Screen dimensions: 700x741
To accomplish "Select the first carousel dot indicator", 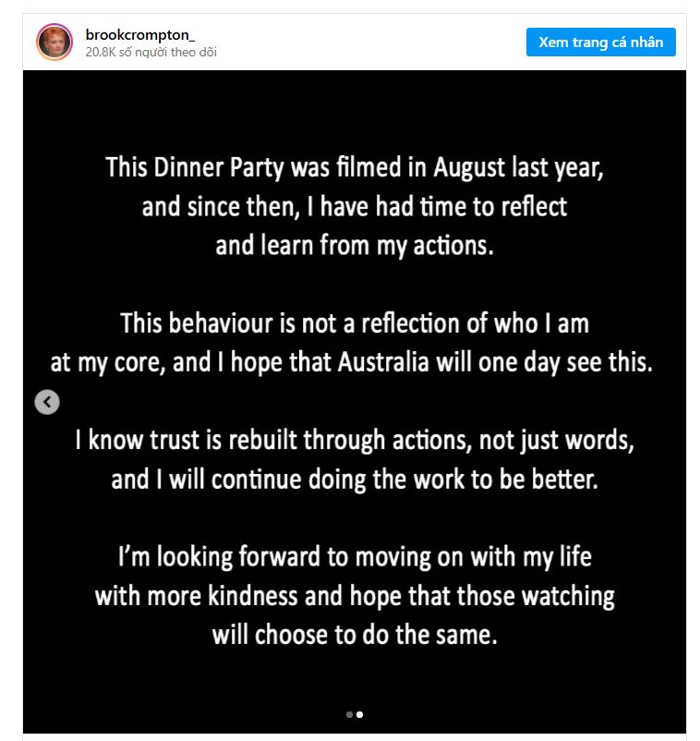I will pyautogui.click(x=349, y=714).
